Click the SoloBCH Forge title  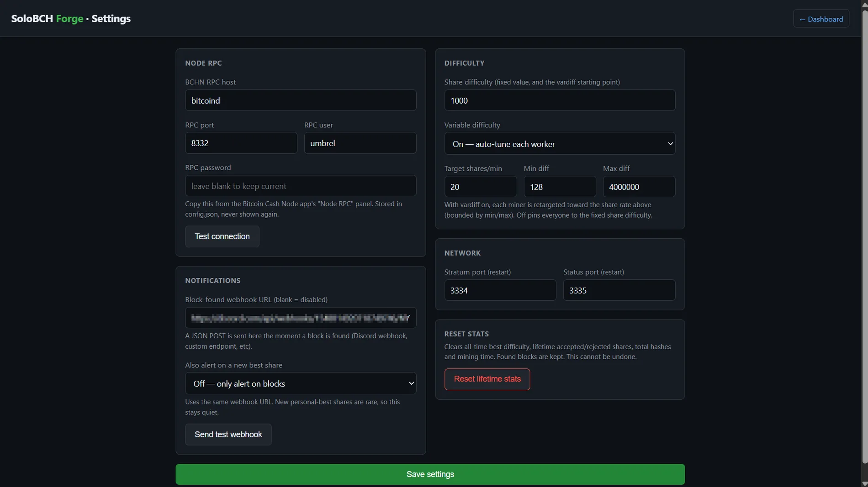click(71, 19)
